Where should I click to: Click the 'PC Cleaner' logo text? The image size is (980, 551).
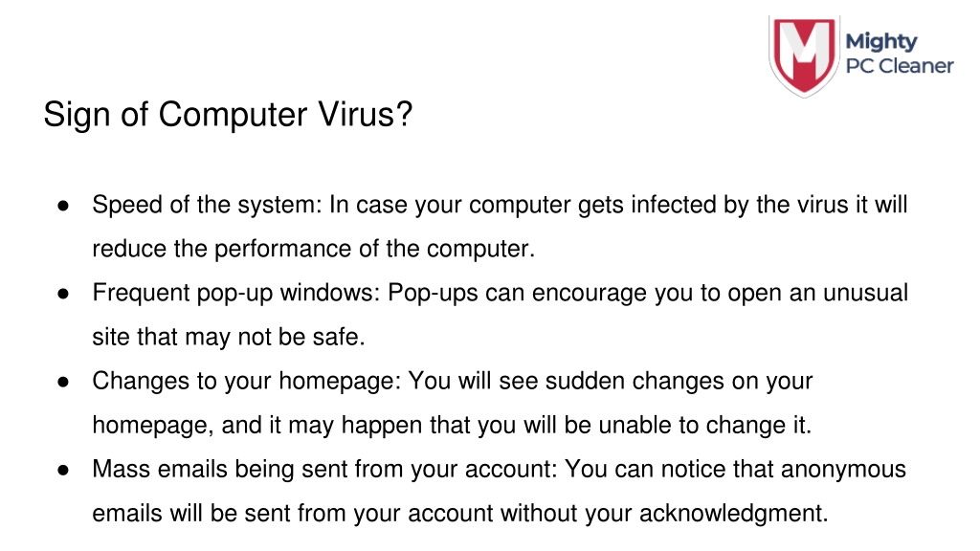(900, 66)
